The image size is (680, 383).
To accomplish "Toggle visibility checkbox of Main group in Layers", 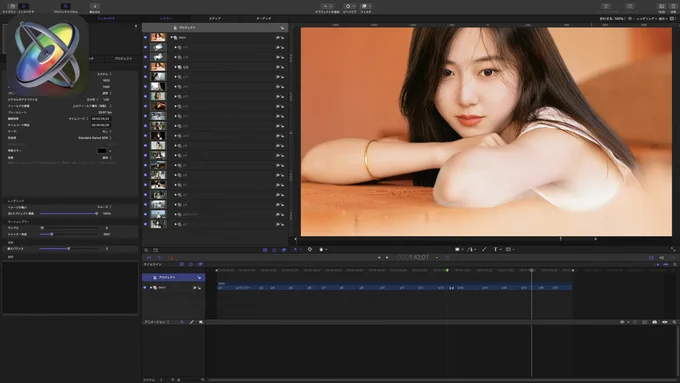I will click(145, 38).
